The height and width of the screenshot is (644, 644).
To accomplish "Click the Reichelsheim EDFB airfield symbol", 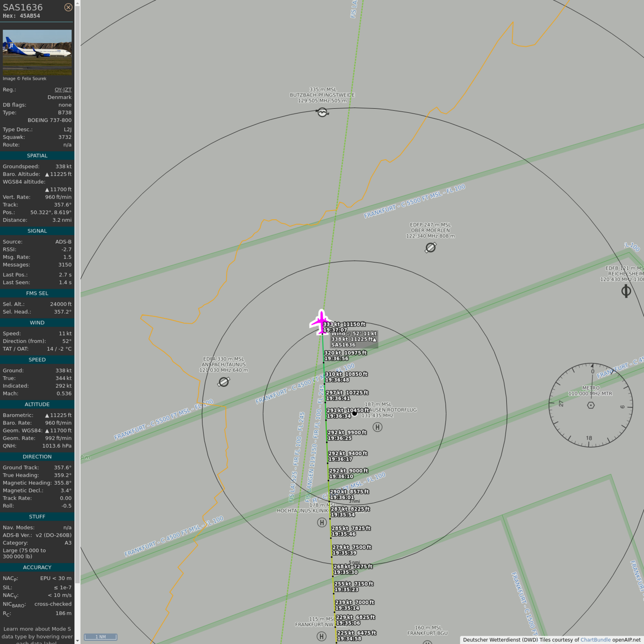I will tap(626, 291).
